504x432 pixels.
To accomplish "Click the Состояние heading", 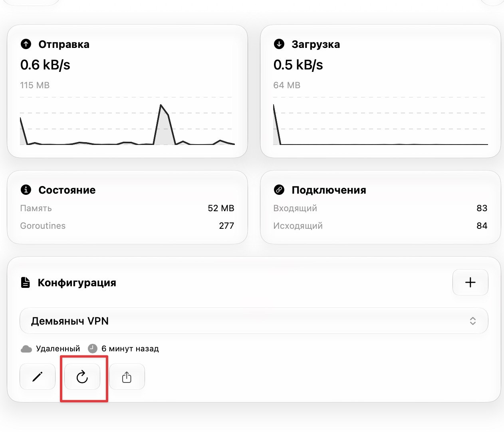I will [x=67, y=190].
